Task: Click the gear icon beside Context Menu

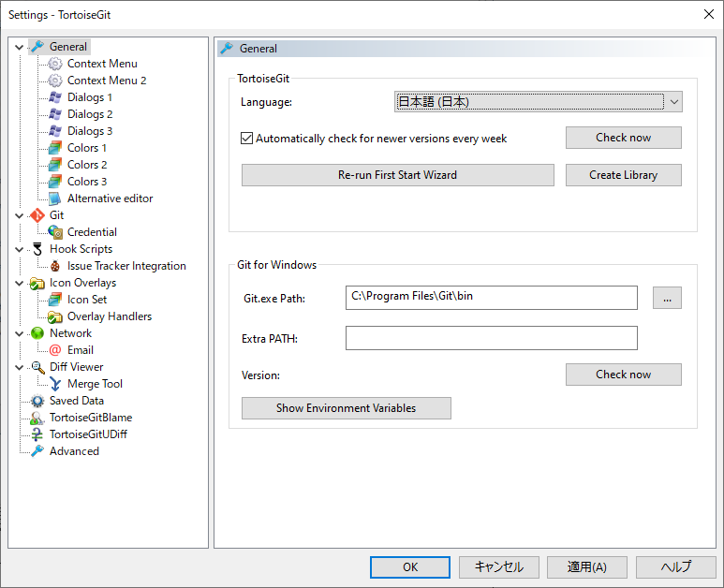Action: tap(55, 64)
